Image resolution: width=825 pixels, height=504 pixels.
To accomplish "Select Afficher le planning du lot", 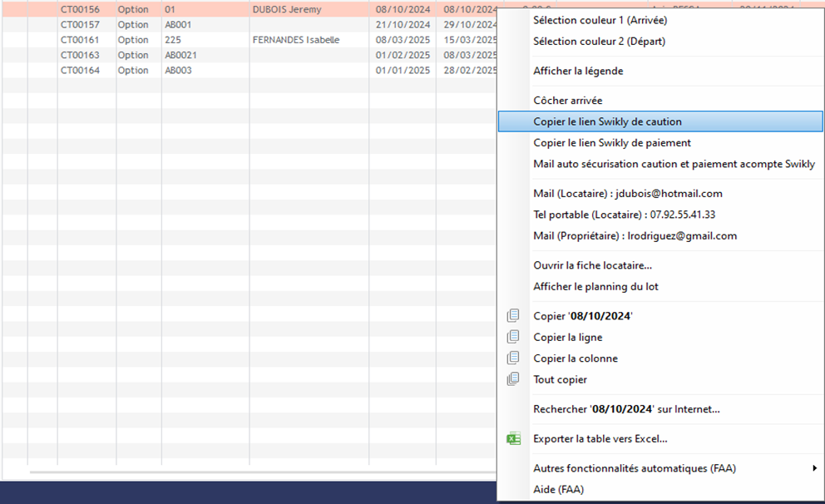I will coord(595,286).
